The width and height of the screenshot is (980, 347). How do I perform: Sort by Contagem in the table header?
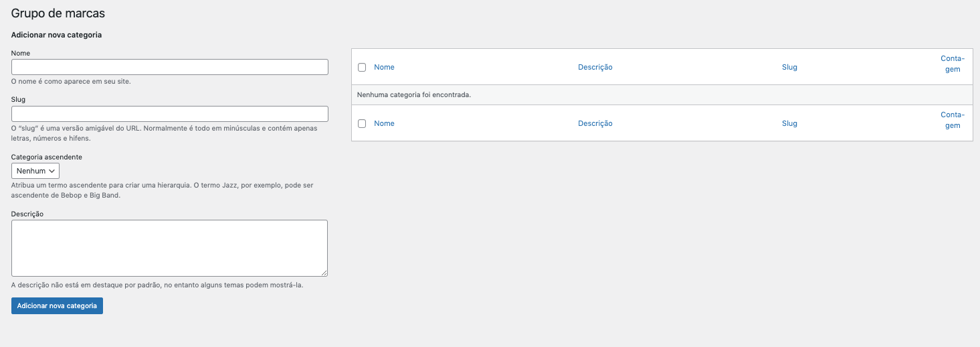click(953, 64)
